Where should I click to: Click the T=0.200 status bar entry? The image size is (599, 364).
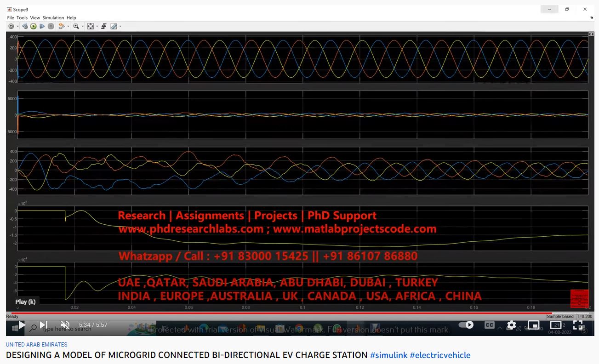pyautogui.click(x=584, y=317)
